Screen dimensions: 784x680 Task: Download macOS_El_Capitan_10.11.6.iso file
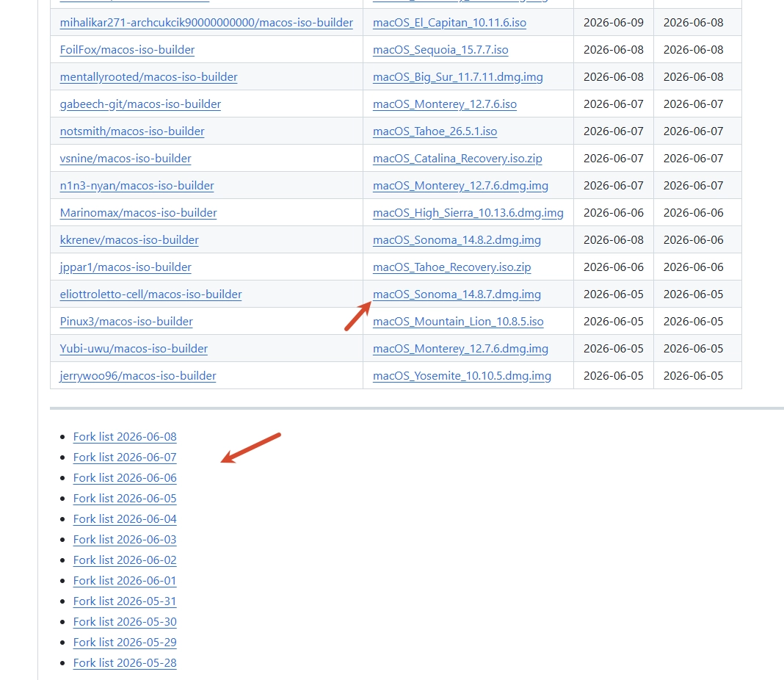click(449, 23)
